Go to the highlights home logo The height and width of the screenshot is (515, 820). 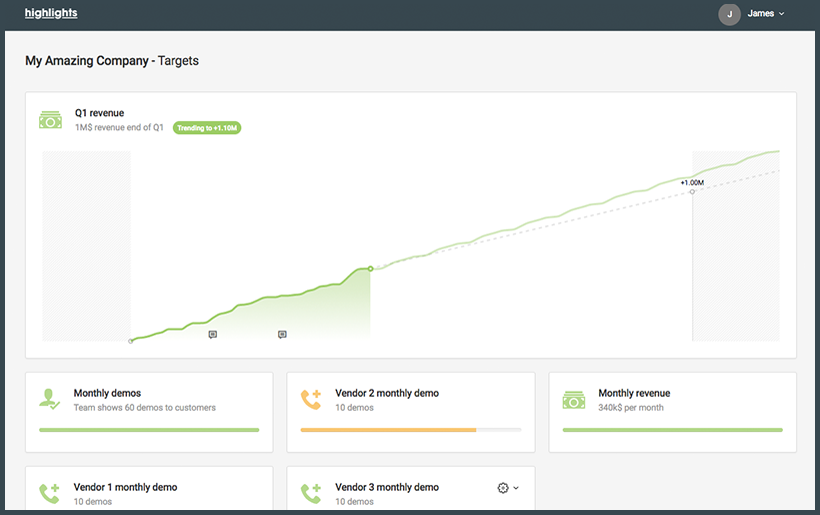pyautogui.click(x=51, y=13)
